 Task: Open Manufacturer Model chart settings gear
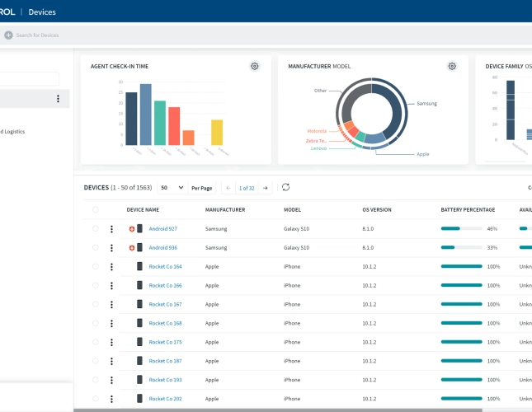452,66
